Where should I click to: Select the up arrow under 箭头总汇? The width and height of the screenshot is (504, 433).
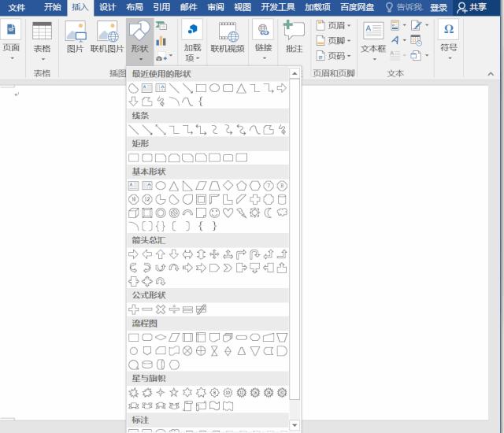click(161, 254)
